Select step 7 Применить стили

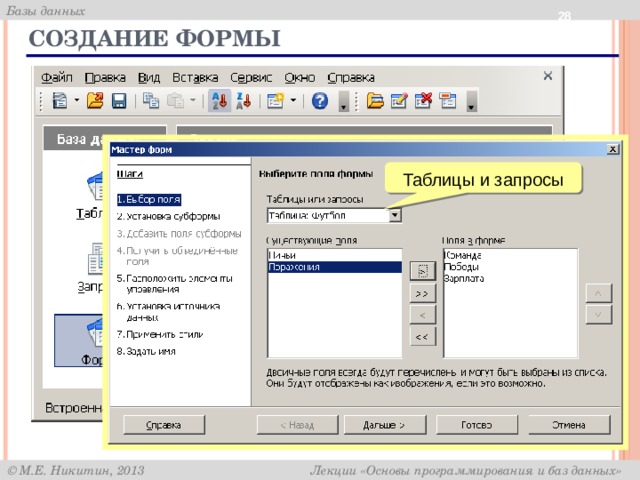[x=160, y=334]
